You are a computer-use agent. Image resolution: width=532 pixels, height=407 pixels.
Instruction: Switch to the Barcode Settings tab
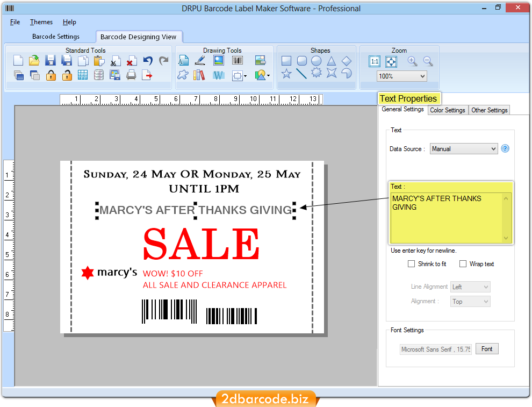[x=56, y=37]
